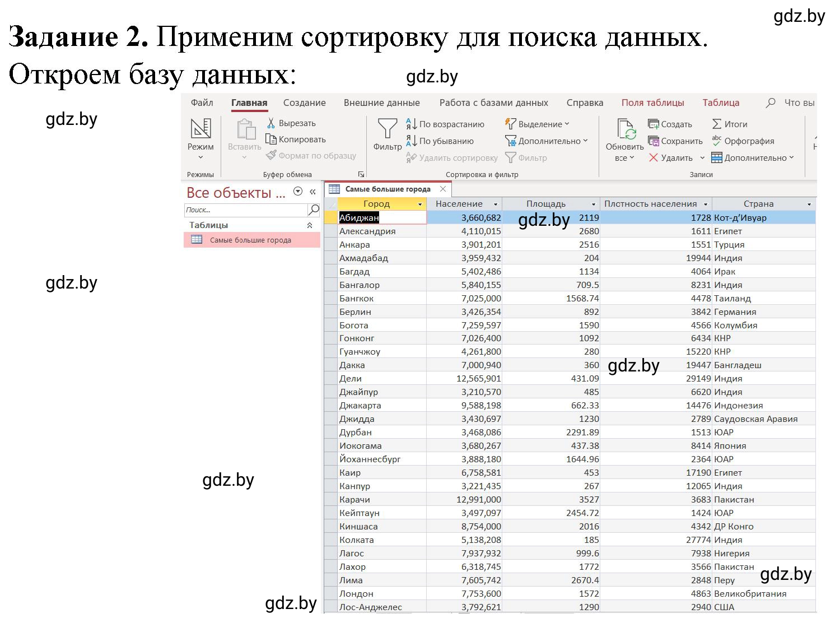
Task: Collapse navigation pane with double chevron
Action: click(312, 192)
